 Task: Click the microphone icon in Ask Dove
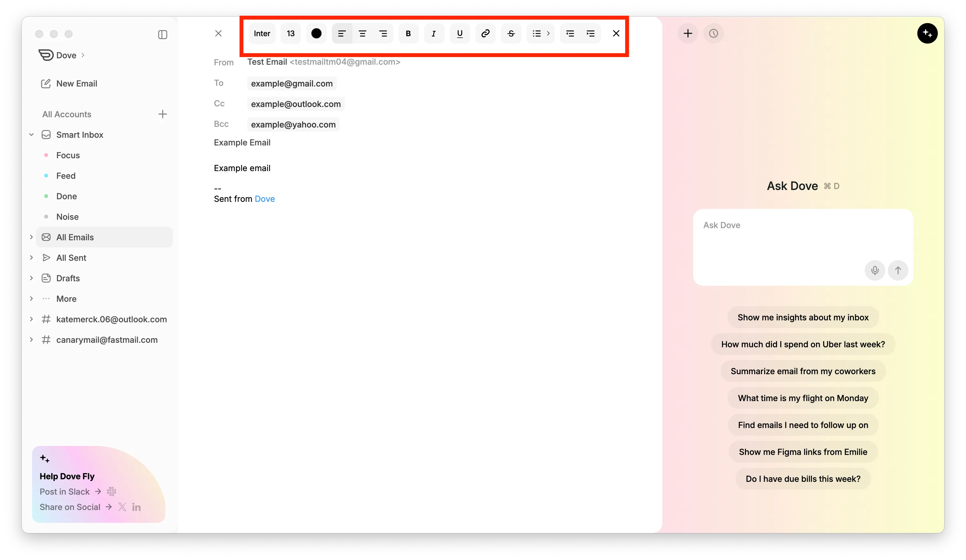pyautogui.click(x=875, y=270)
